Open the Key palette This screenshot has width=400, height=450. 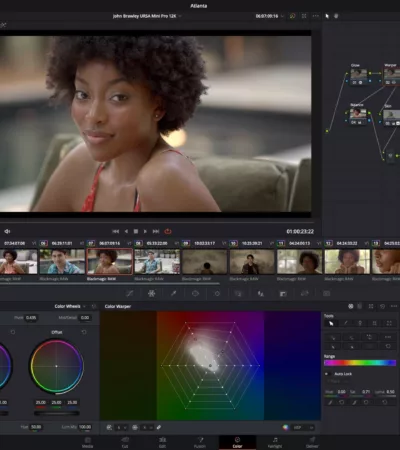coord(283,293)
